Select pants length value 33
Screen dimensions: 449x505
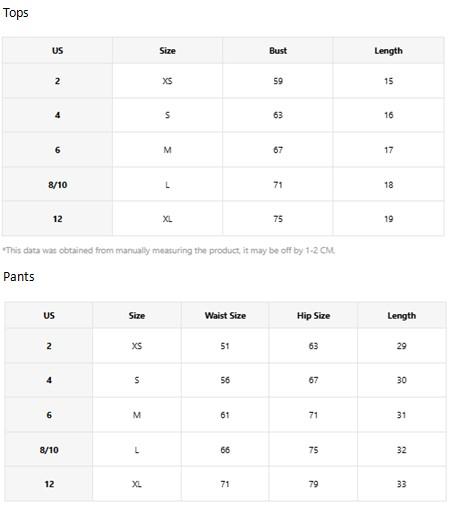pos(401,484)
